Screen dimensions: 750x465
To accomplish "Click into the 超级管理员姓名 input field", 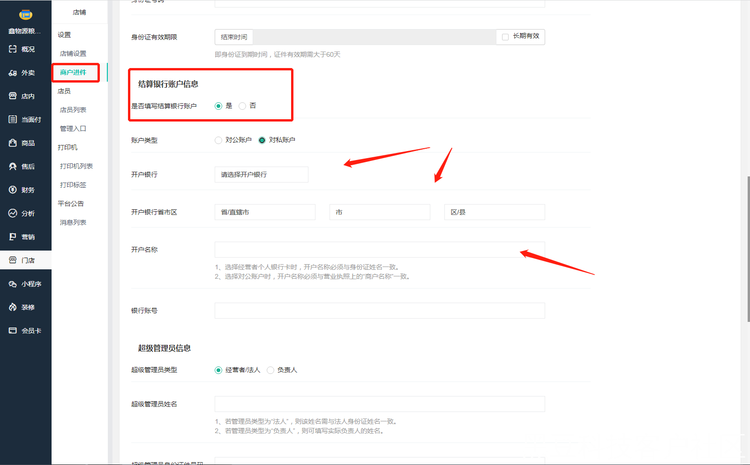I will (380, 404).
